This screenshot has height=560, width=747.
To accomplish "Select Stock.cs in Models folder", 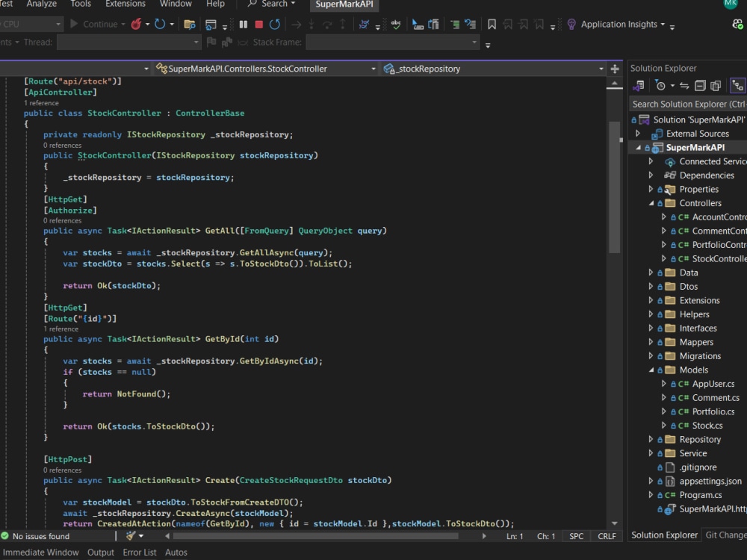I will (707, 426).
